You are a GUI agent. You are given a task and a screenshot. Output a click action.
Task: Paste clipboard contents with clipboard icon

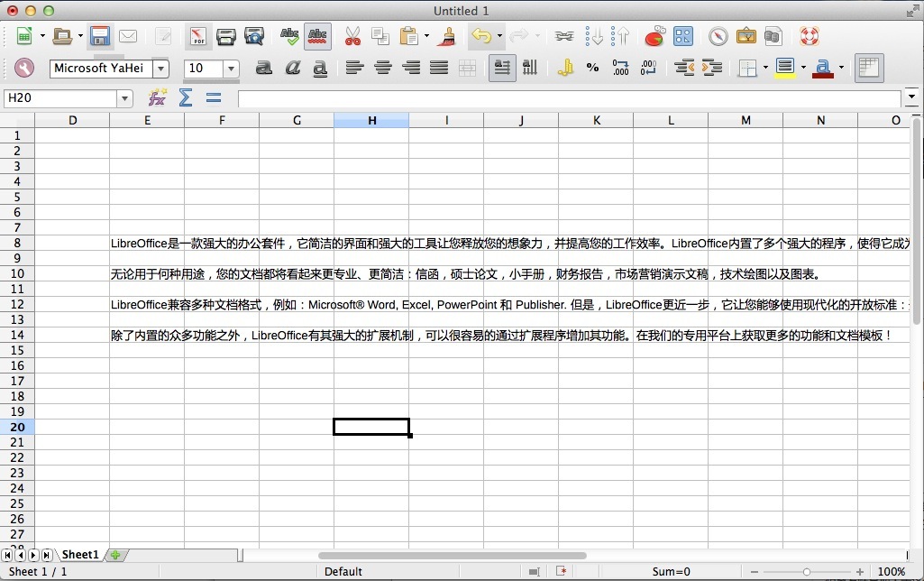pos(408,37)
